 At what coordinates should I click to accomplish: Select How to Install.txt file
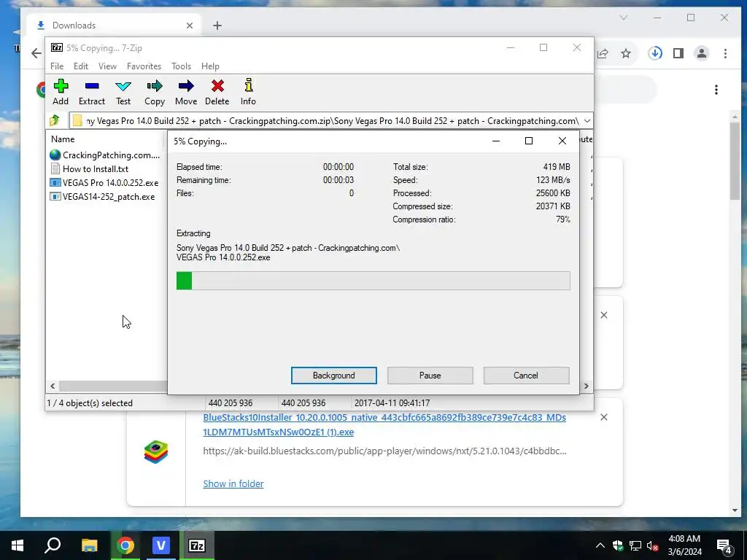tap(90, 168)
